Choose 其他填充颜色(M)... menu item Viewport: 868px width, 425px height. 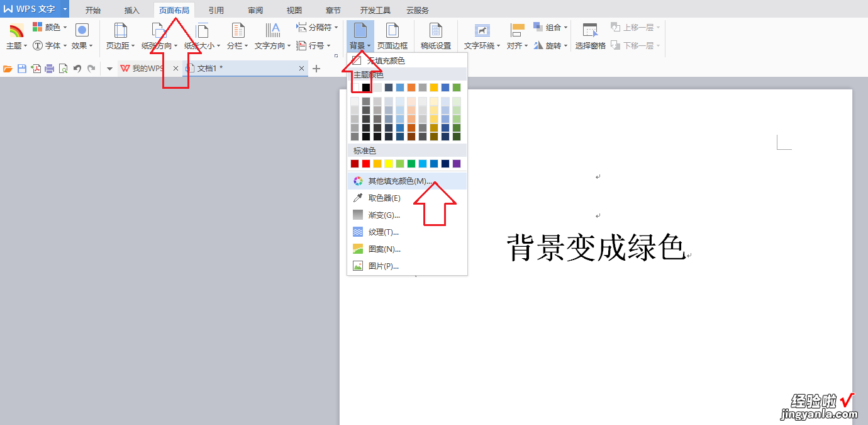point(407,181)
